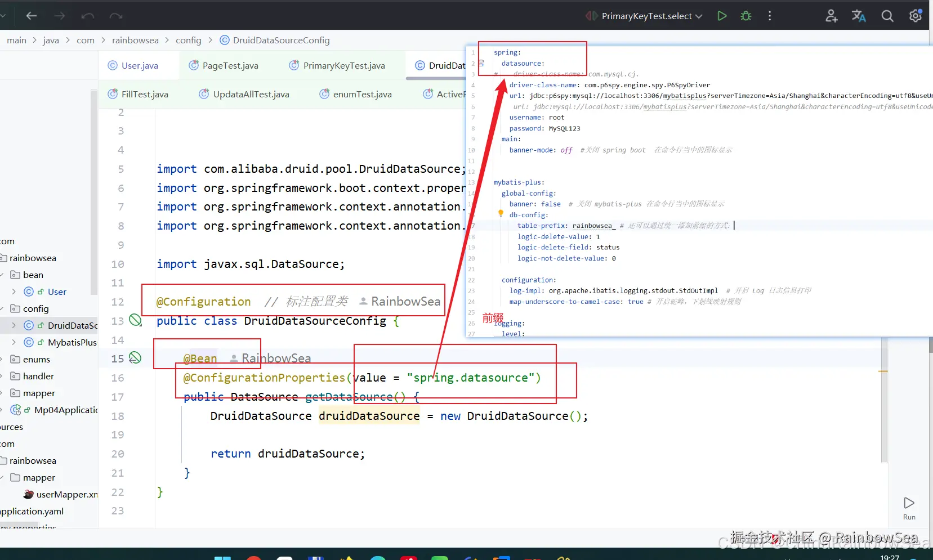Click the gutter bean icon on line 15
The width and height of the screenshot is (933, 560).
(x=135, y=358)
